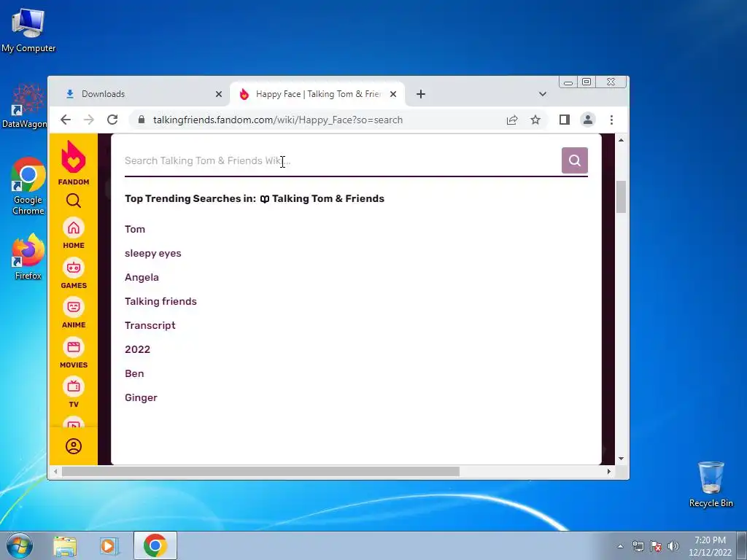Click the horizontal scrollbar left arrow

(x=55, y=472)
